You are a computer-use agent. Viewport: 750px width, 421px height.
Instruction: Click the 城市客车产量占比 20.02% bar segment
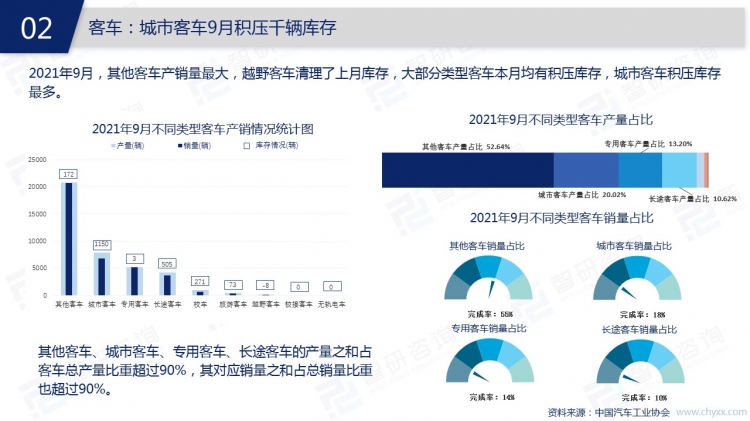585,171
